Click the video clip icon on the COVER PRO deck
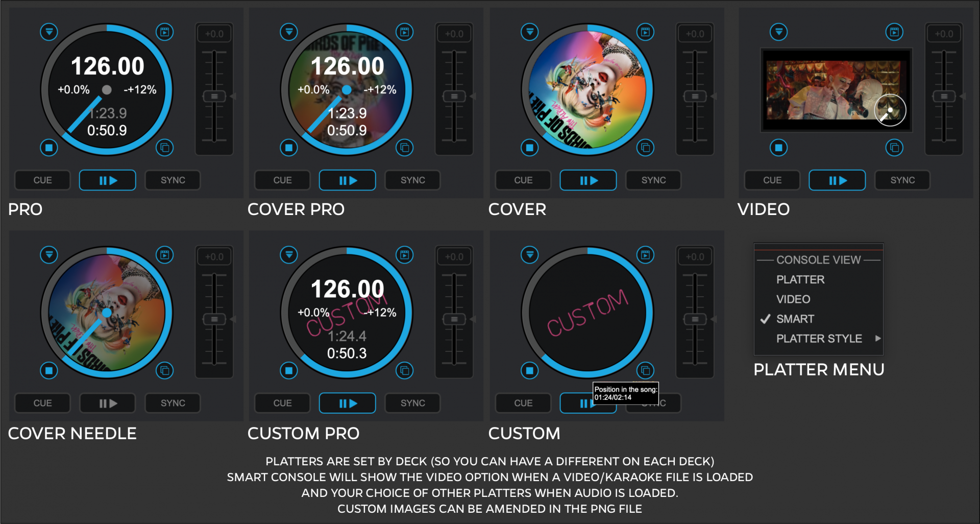This screenshot has height=524, width=980. pos(405,32)
